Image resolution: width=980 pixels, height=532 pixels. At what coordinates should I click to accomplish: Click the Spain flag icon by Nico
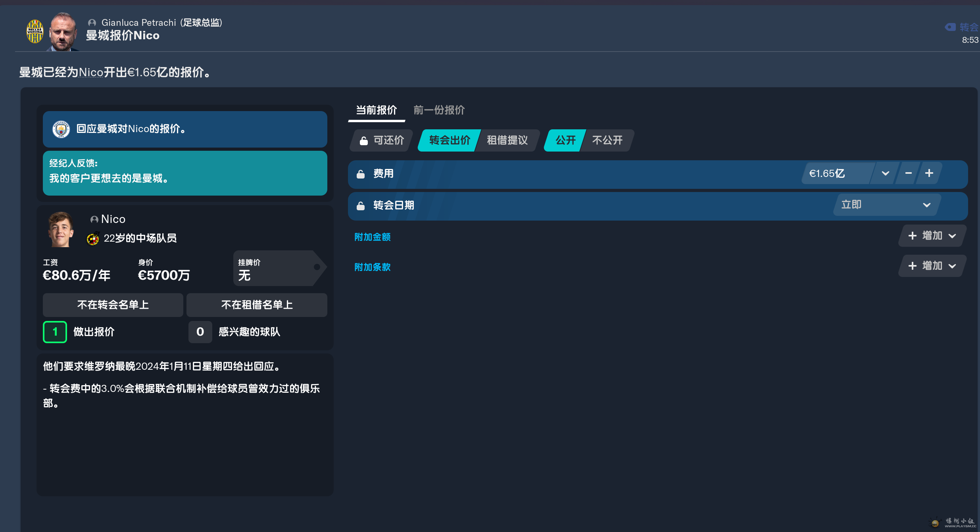(93, 238)
